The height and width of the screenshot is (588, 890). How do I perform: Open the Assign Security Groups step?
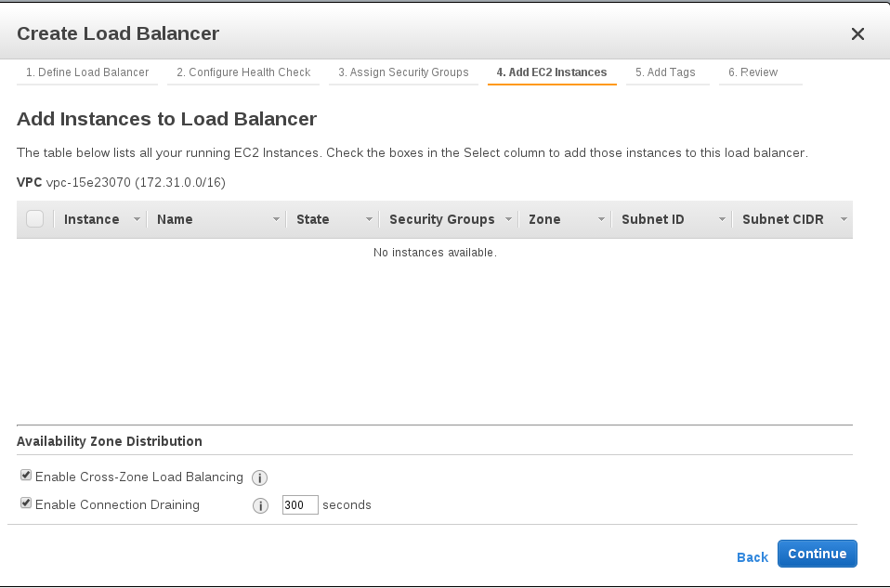click(x=403, y=72)
